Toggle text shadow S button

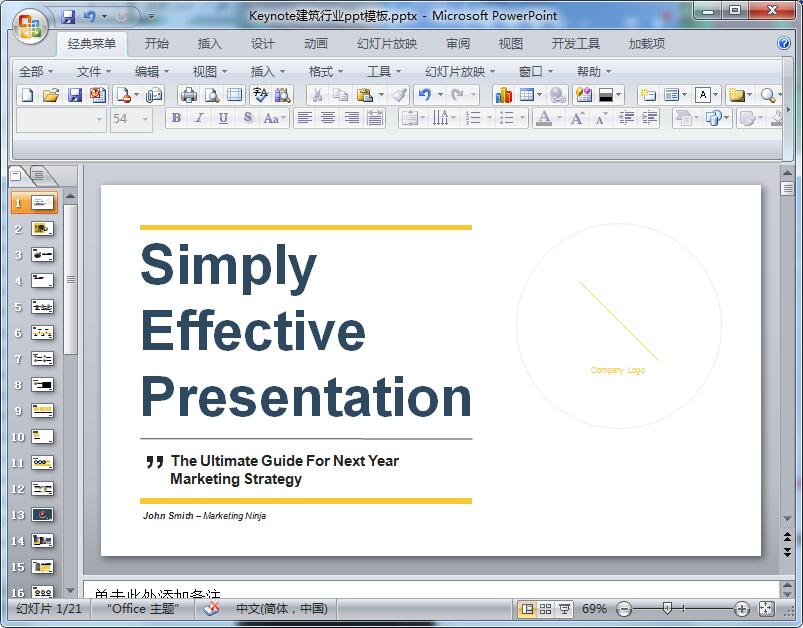[x=248, y=119]
